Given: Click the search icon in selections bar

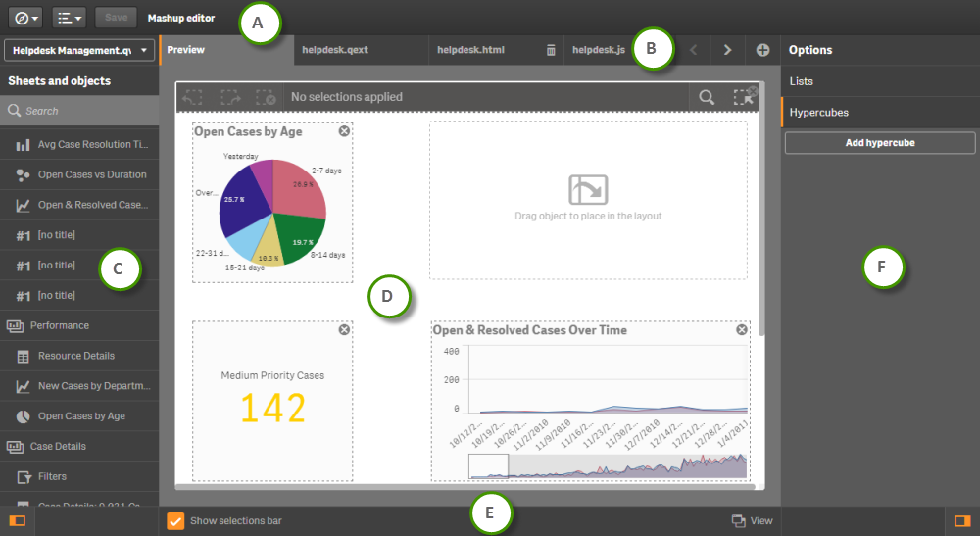Looking at the screenshot, I should coord(706,97).
